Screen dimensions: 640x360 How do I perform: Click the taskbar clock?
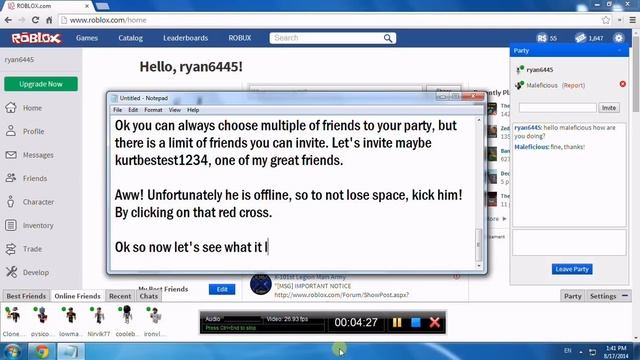coord(616,352)
